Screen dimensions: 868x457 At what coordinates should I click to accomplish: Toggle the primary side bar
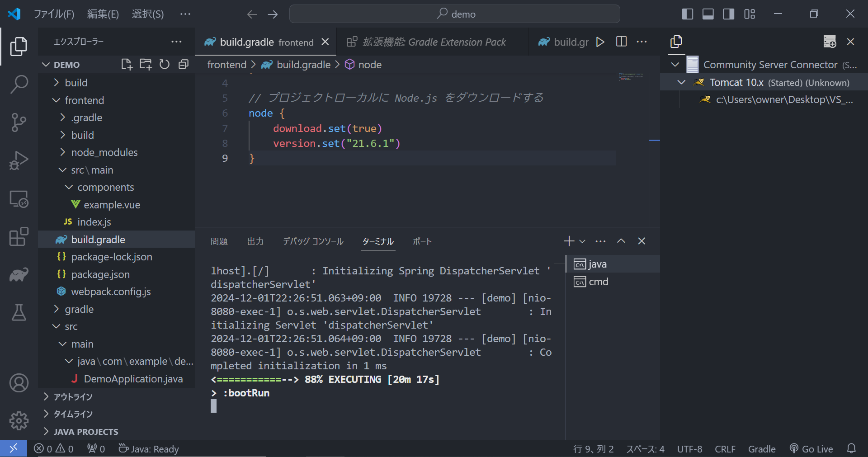[687, 14]
